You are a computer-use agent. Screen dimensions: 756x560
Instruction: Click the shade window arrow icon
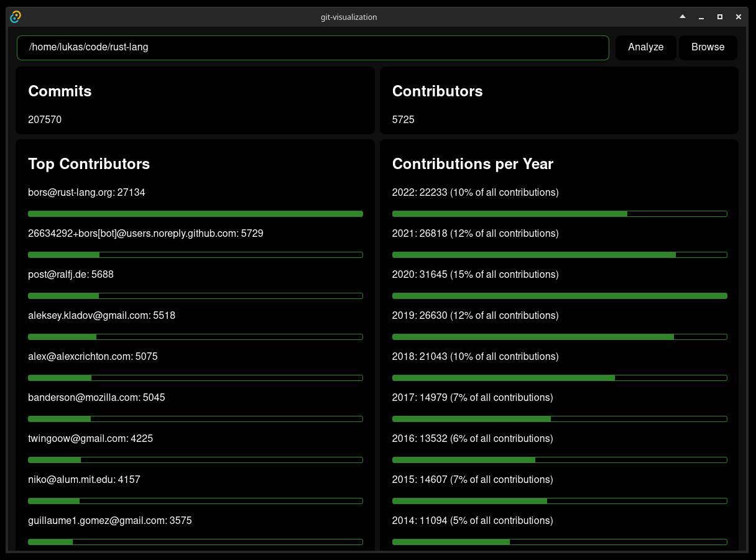click(x=682, y=17)
